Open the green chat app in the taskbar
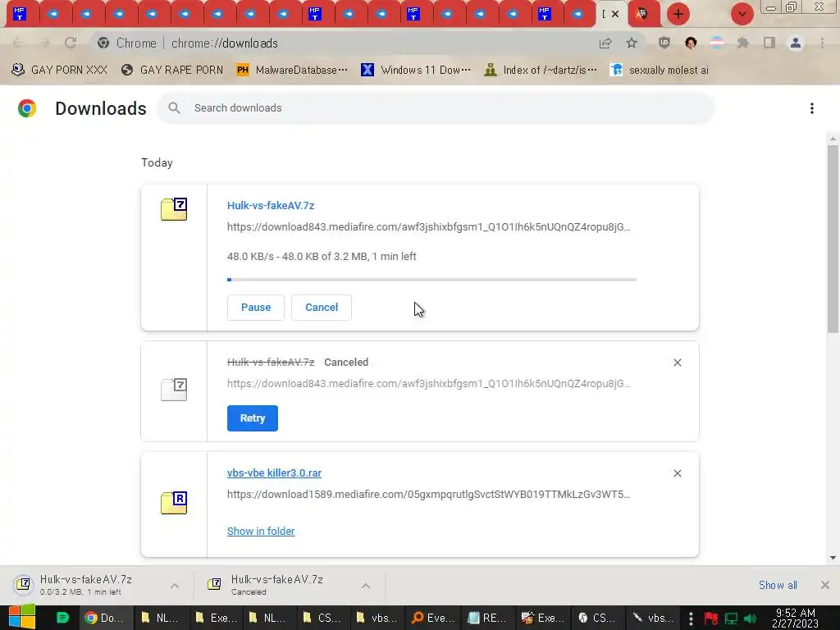The image size is (840, 630). (x=62, y=618)
